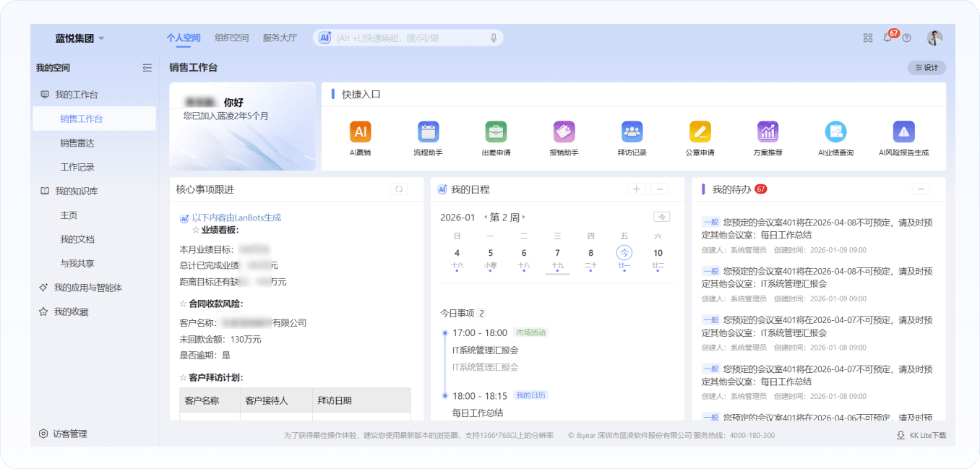Open the AI风险报告生成 icon
980x469 pixels.
pos(903,132)
